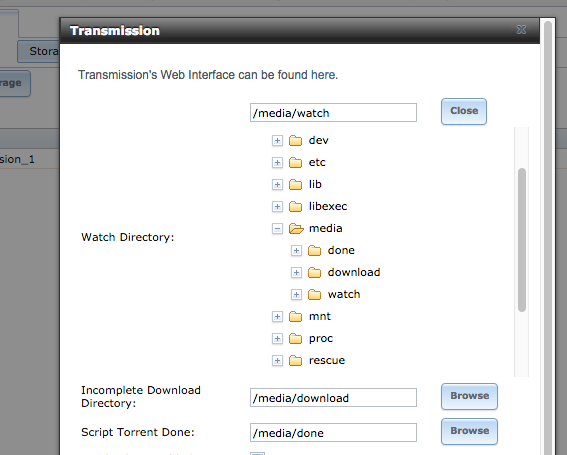567x455 pixels.
Task: Close the Watch Directory browser with the Close button
Action: click(464, 111)
